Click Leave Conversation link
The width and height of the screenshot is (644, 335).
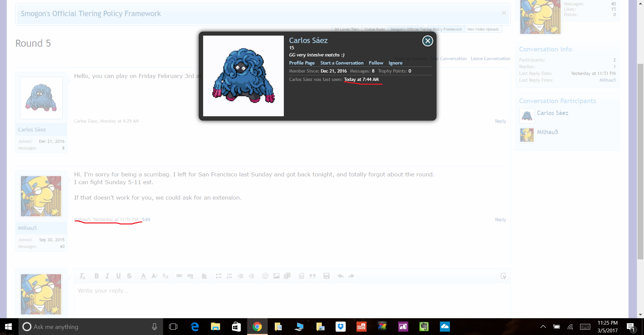point(490,58)
